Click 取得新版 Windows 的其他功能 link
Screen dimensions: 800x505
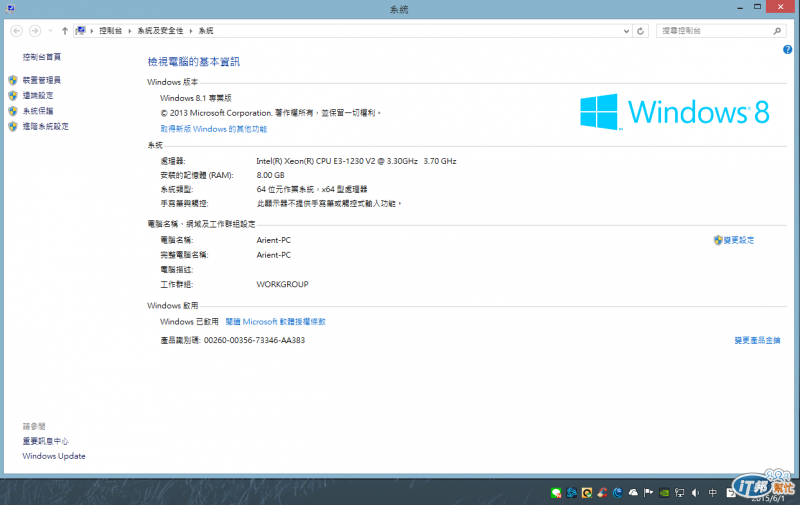214,129
